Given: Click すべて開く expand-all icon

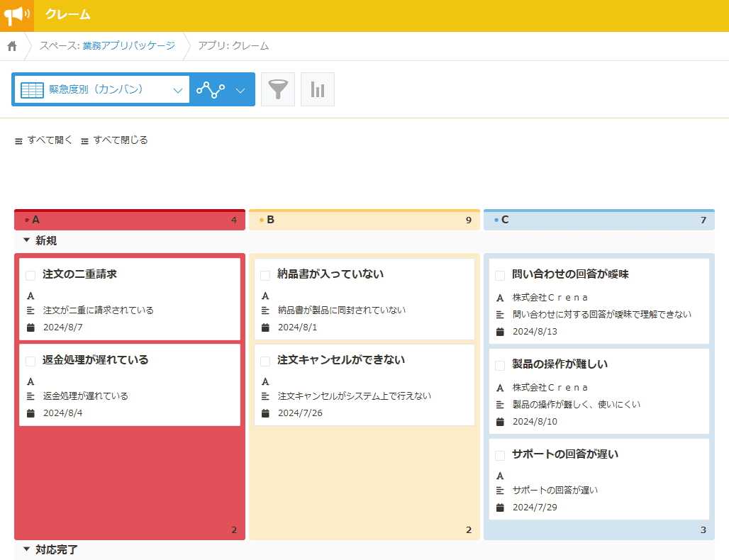Looking at the screenshot, I should 18,141.
